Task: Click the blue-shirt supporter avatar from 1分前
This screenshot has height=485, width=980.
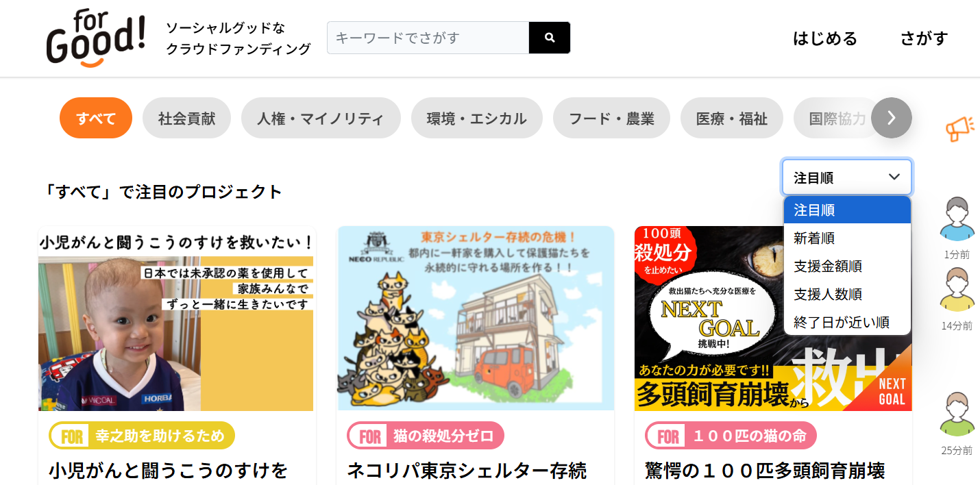Action: (957, 219)
